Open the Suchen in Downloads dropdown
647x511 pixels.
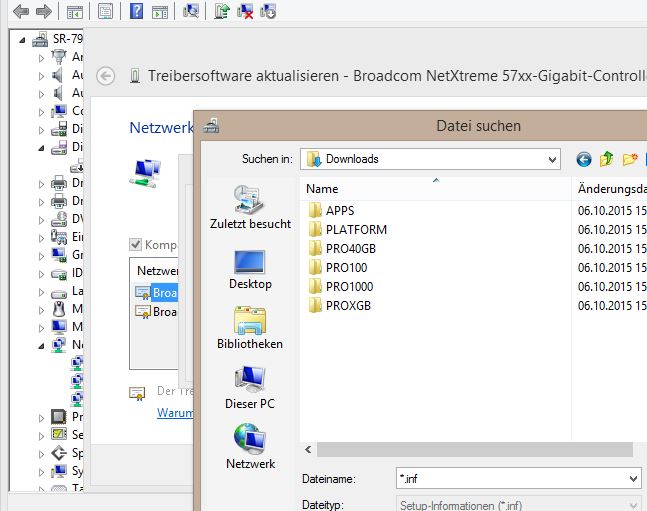click(x=553, y=159)
